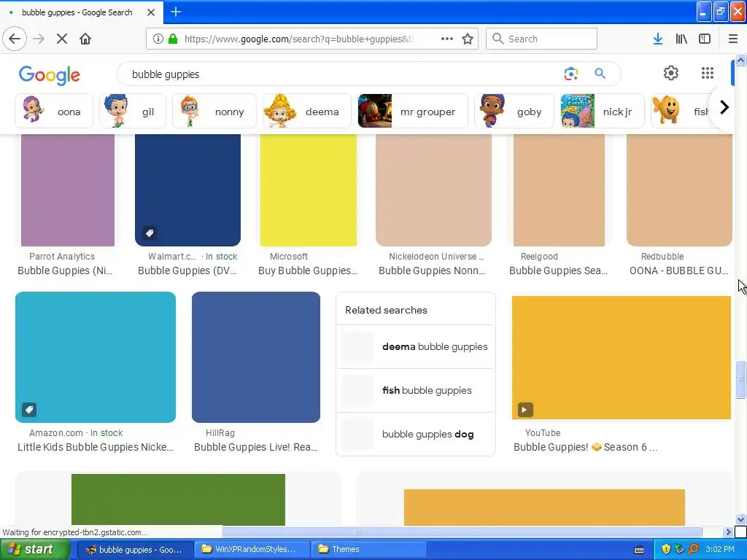747x560 pixels.
Task: Filter images by the gil chip
Action: [133, 112]
